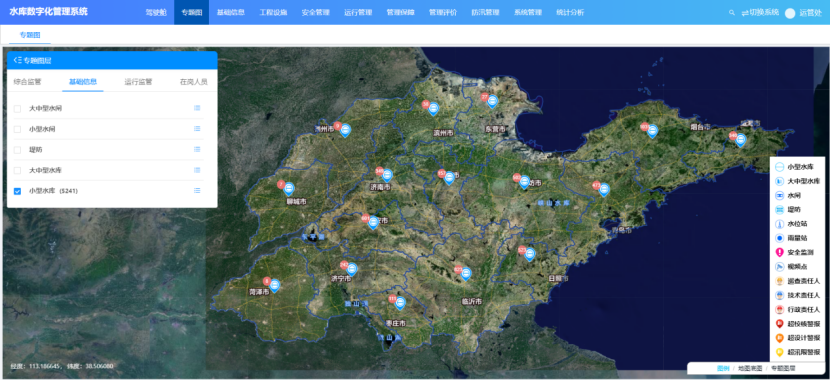Click the 超校核警报 red legend icon

pos(779,324)
